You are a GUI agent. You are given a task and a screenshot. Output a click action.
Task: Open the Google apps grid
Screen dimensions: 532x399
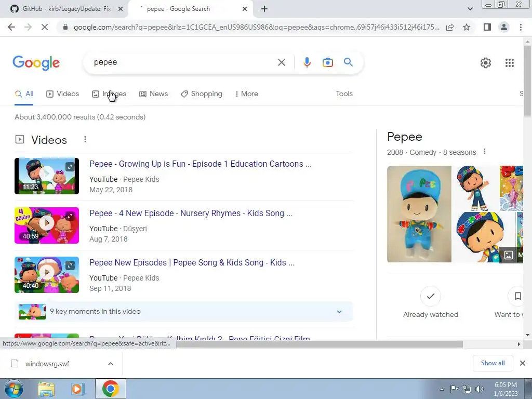click(509, 63)
